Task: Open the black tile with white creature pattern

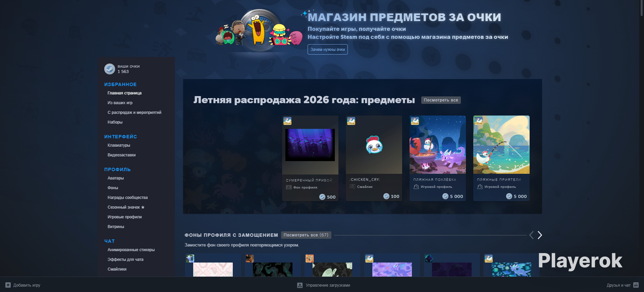Action: click(x=332, y=270)
